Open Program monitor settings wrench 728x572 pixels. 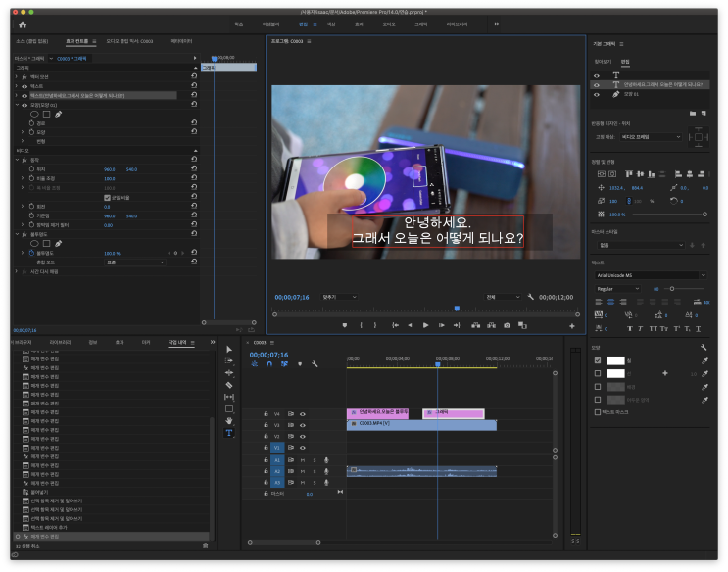pos(531,297)
